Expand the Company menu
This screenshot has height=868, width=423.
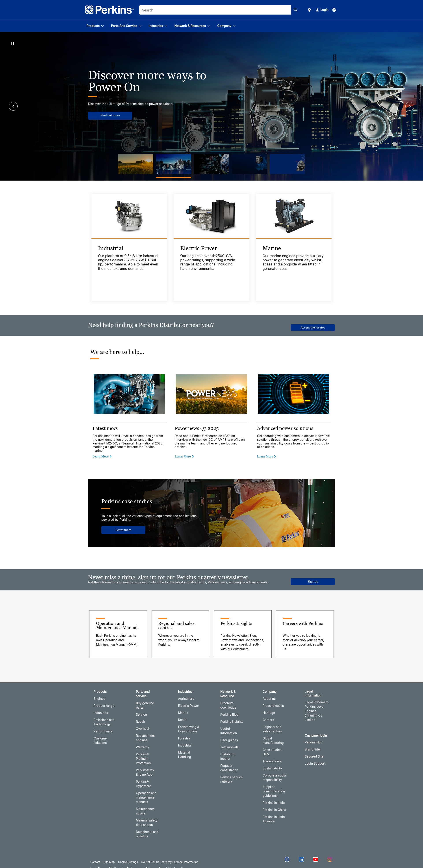click(x=226, y=26)
